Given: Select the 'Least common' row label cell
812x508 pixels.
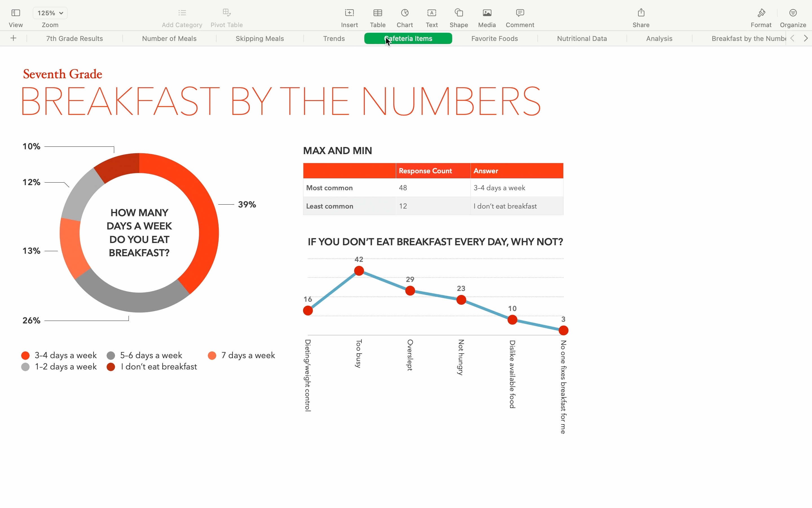Looking at the screenshot, I should pyautogui.click(x=349, y=206).
